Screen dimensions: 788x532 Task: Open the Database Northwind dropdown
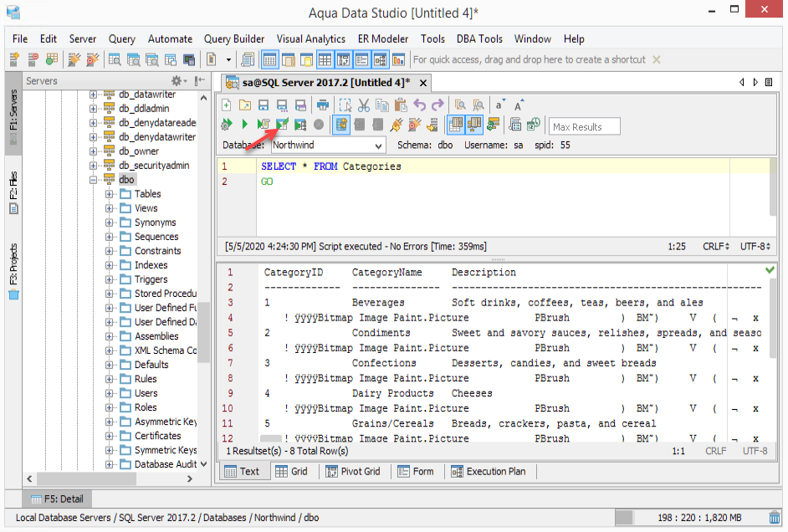[378, 146]
